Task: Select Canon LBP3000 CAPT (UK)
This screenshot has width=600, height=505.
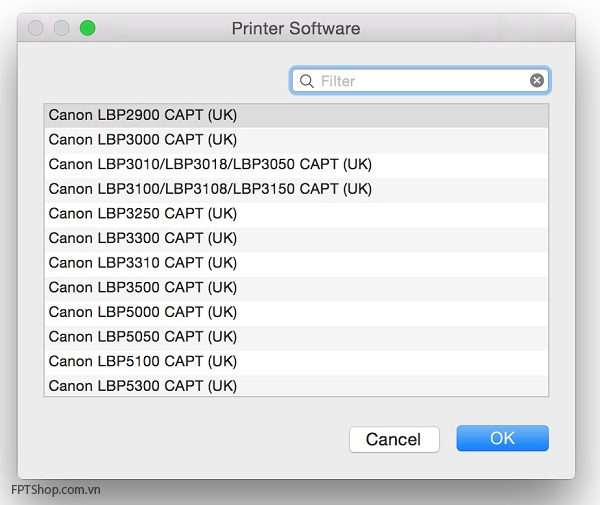Action: [296, 140]
